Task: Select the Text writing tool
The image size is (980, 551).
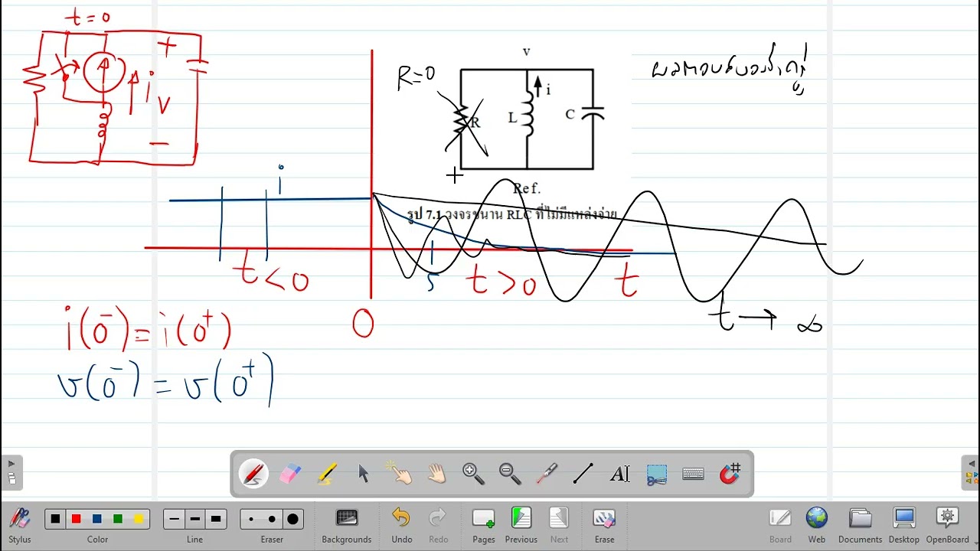Action: point(619,474)
